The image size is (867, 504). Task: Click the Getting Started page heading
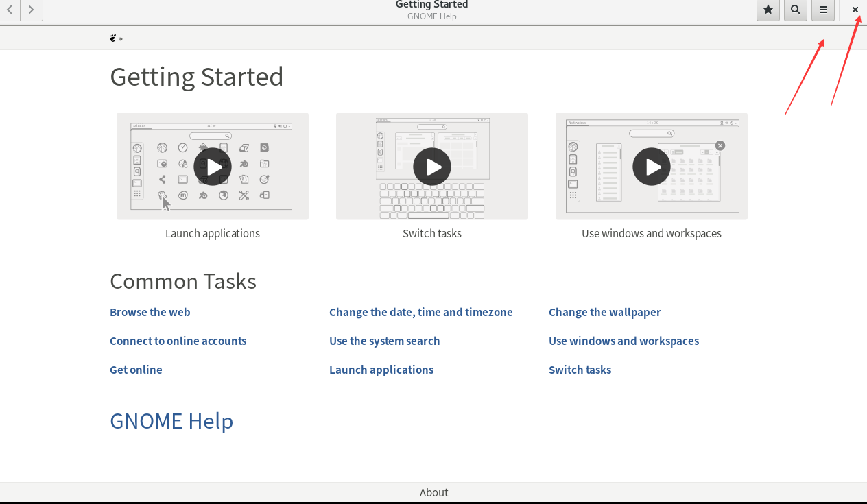pos(197,76)
